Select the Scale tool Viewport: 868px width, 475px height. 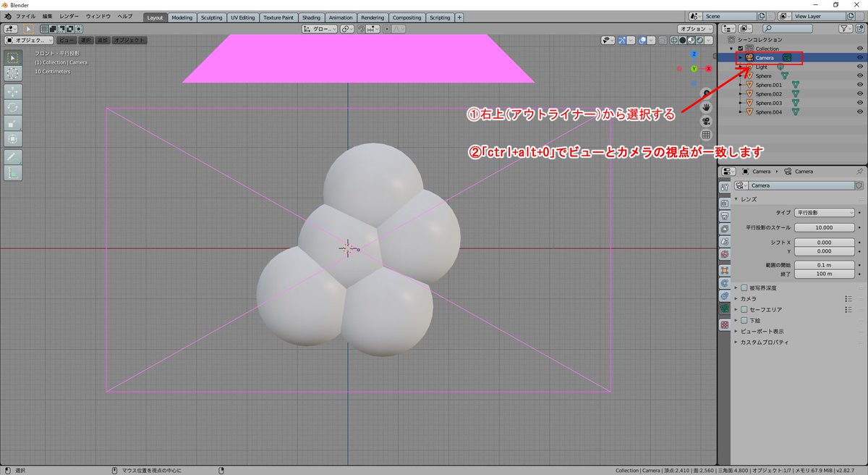coord(14,122)
